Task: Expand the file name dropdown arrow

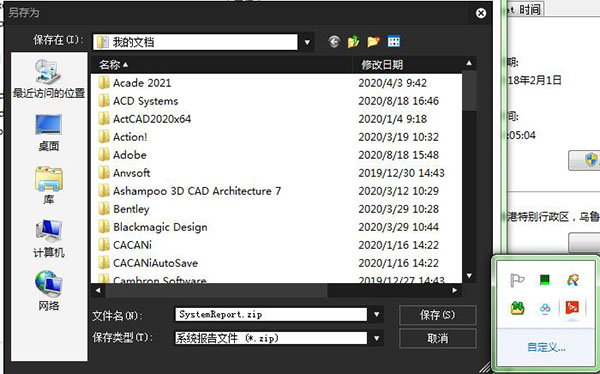Action: (x=377, y=315)
